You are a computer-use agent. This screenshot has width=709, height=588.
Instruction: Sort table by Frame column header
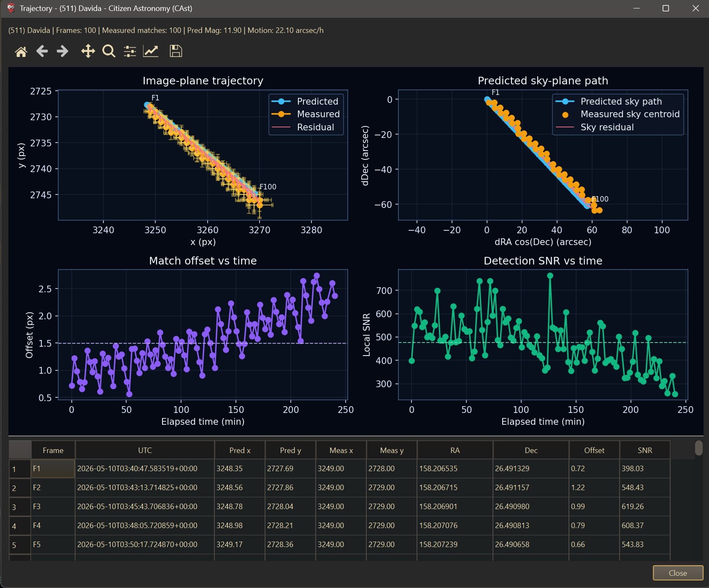point(53,450)
